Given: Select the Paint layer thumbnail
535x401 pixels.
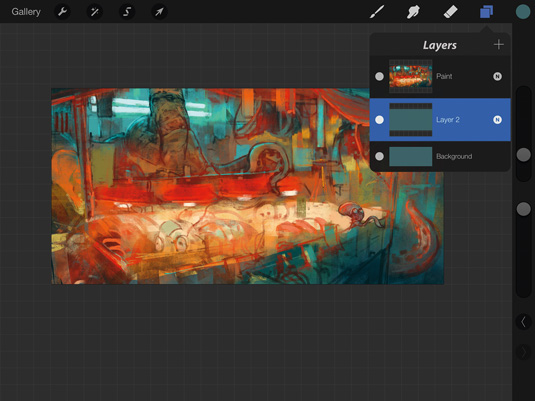Looking at the screenshot, I should (411, 76).
